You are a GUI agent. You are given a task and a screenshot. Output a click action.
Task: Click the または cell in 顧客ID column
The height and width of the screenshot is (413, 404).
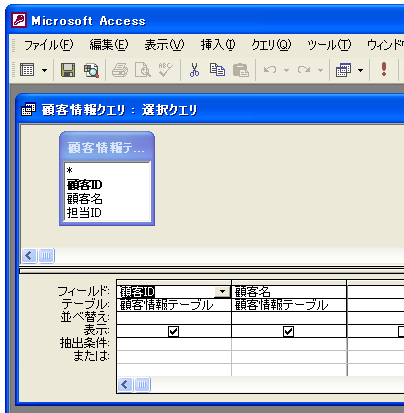pyautogui.click(x=174, y=357)
